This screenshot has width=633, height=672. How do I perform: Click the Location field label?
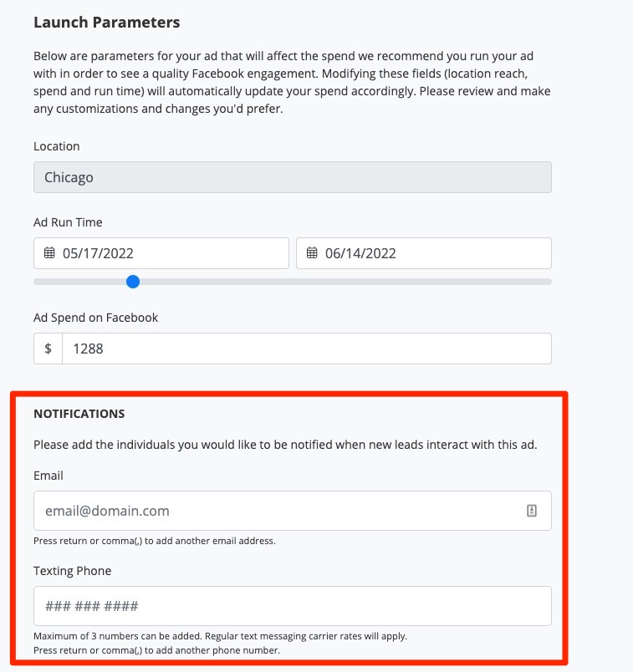[x=57, y=146]
